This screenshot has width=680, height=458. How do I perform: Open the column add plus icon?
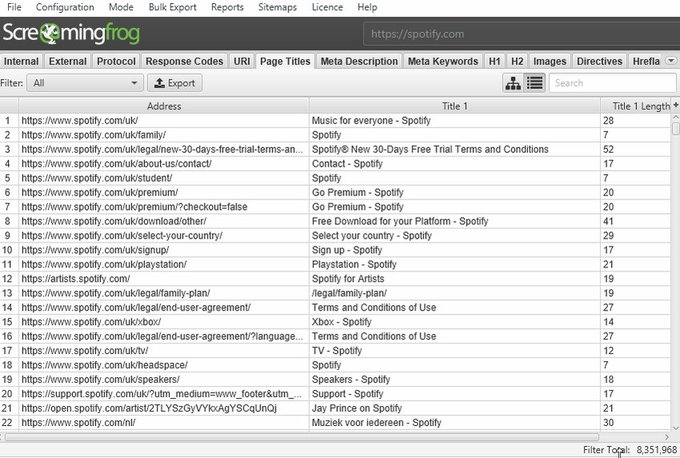[675, 105]
